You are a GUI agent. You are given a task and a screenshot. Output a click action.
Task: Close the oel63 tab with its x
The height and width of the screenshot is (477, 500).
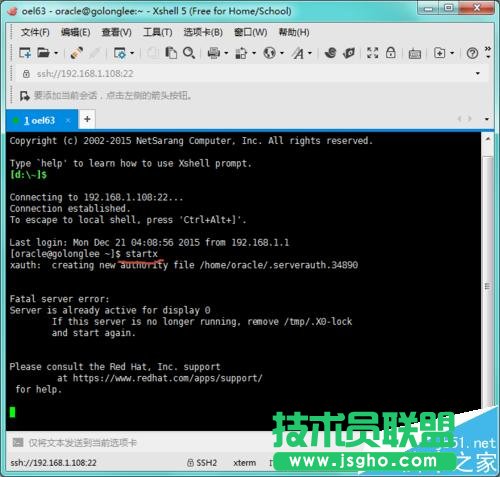[x=68, y=120]
